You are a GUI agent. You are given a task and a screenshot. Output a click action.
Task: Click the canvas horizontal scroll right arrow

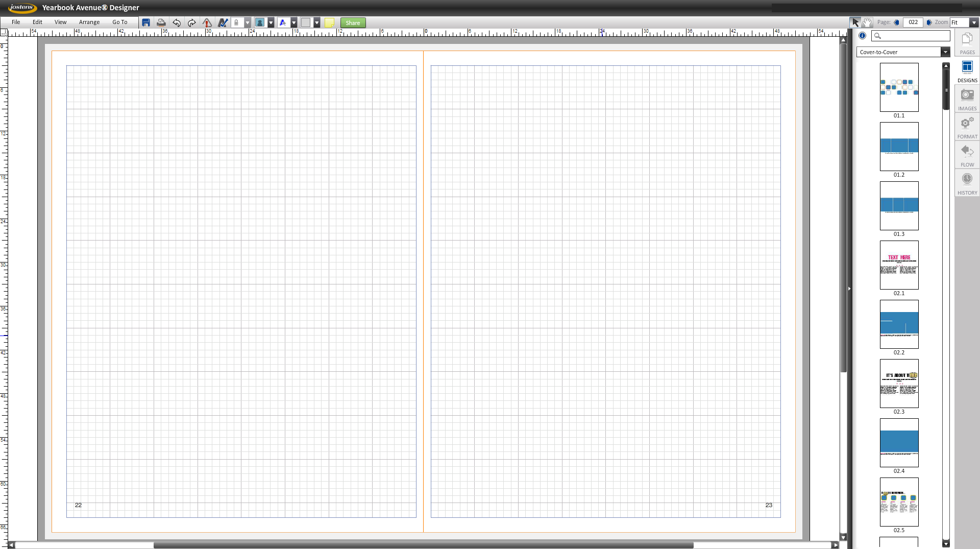pos(836,545)
